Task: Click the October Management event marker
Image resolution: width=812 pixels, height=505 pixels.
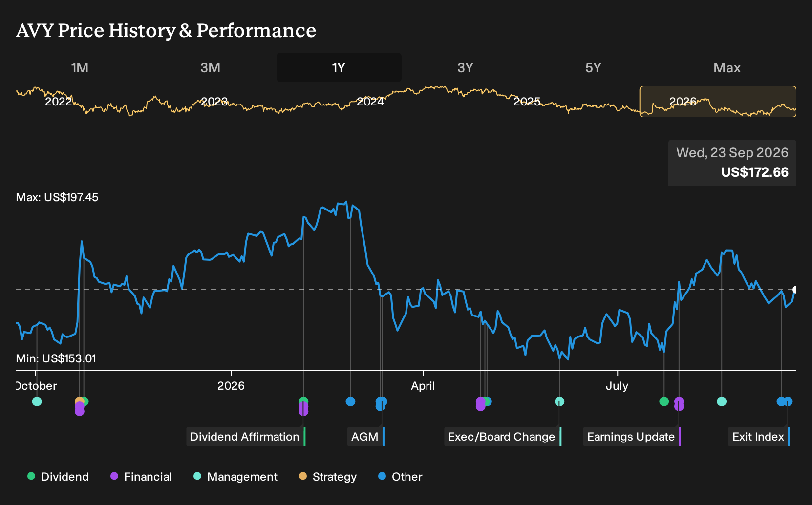Action: point(37,401)
